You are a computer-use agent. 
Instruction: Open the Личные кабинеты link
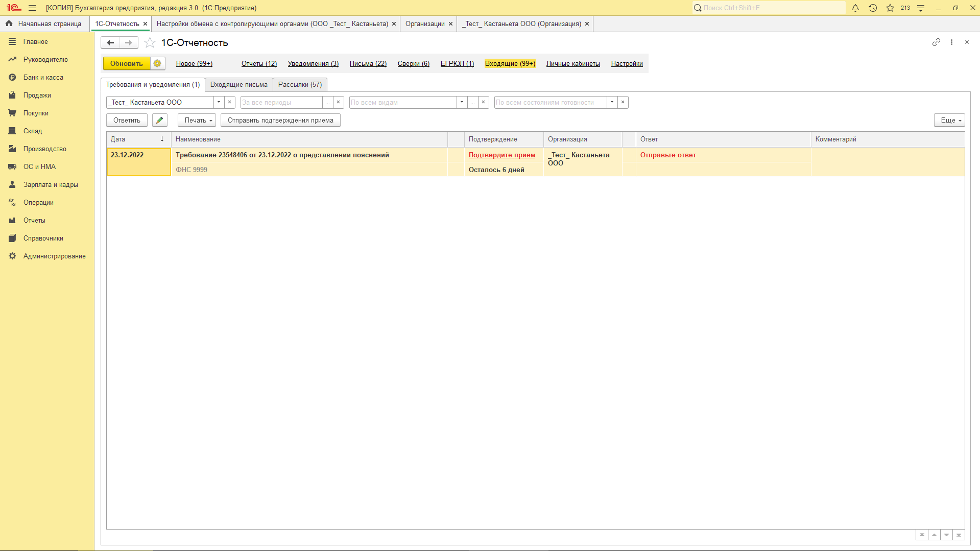click(x=573, y=63)
